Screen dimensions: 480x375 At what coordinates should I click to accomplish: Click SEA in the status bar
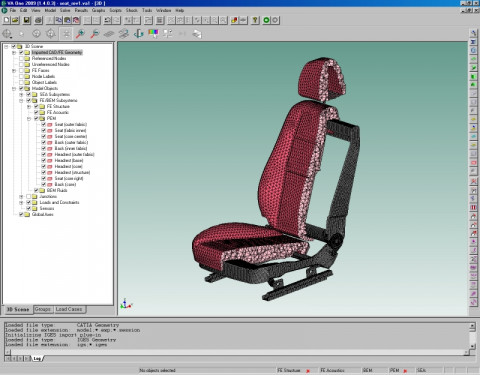[x=421, y=370]
